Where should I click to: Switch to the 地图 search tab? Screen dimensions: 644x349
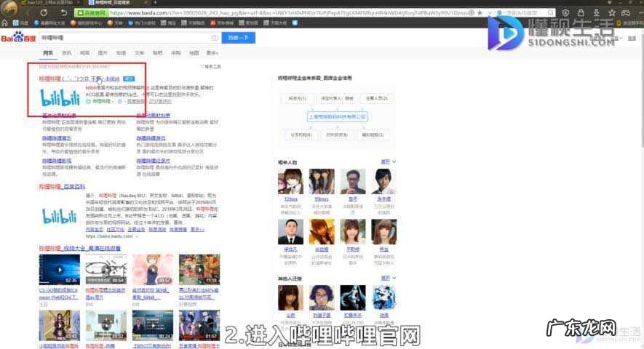pos(194,53)
